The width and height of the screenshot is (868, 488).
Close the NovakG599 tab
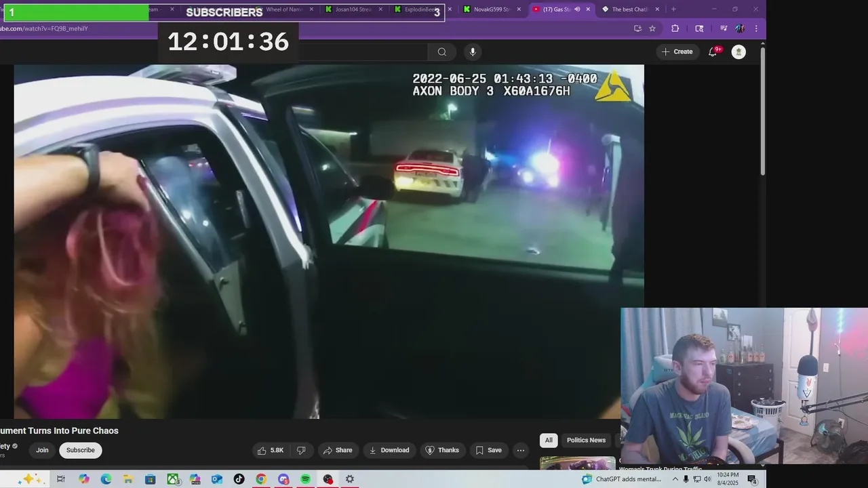(x=519, y=9)
